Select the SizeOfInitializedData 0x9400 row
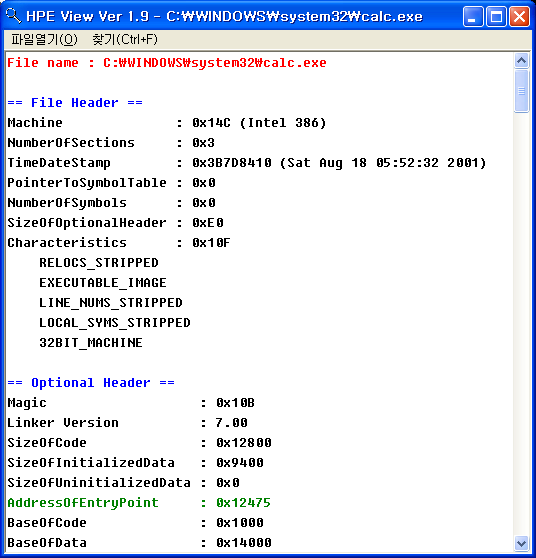This screenshot has width=536, height=558. [135, 462]
